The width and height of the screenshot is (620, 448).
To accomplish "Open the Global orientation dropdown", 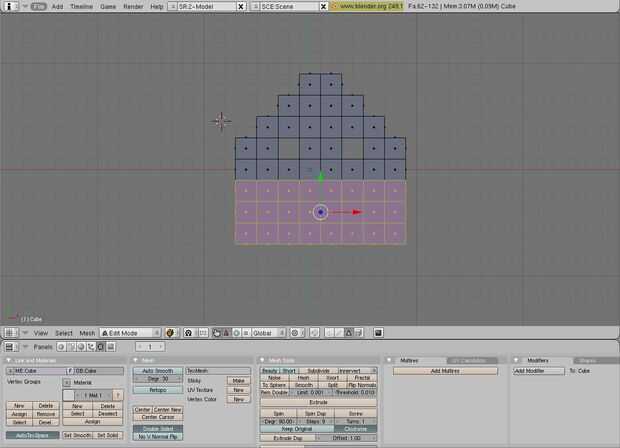I will (x=268, y=333).
